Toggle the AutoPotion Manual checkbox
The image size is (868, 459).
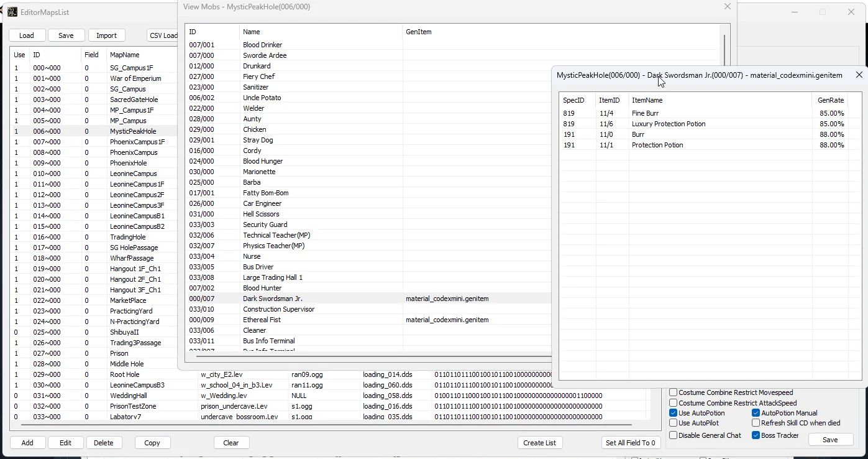click(756, 413)
